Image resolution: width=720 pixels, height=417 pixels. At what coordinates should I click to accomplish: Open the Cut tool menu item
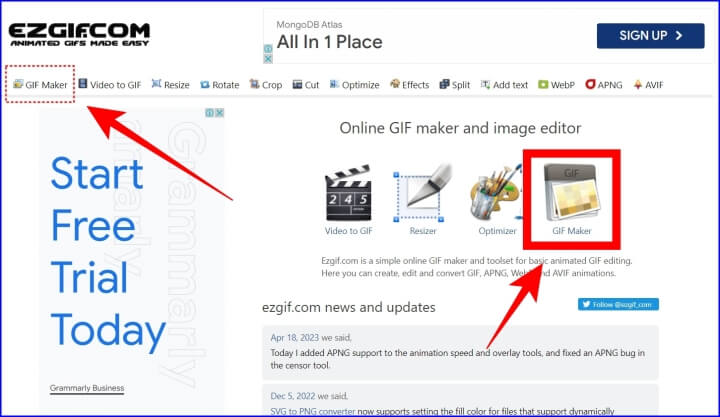click(306, 85)
